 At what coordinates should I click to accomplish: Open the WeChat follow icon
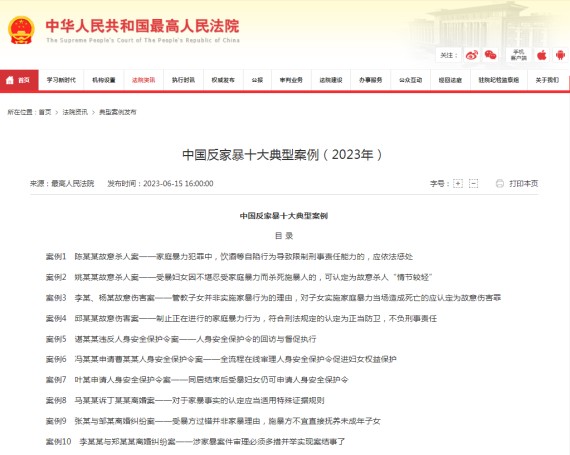pyautogui.click(x=490, y=55)
